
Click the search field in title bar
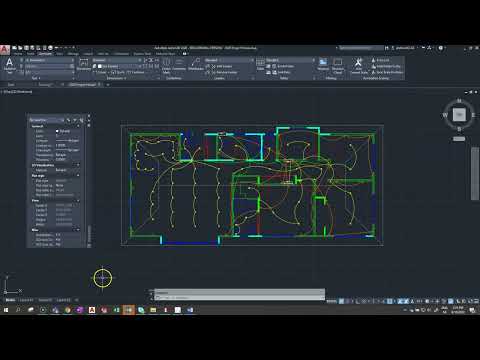361,48
